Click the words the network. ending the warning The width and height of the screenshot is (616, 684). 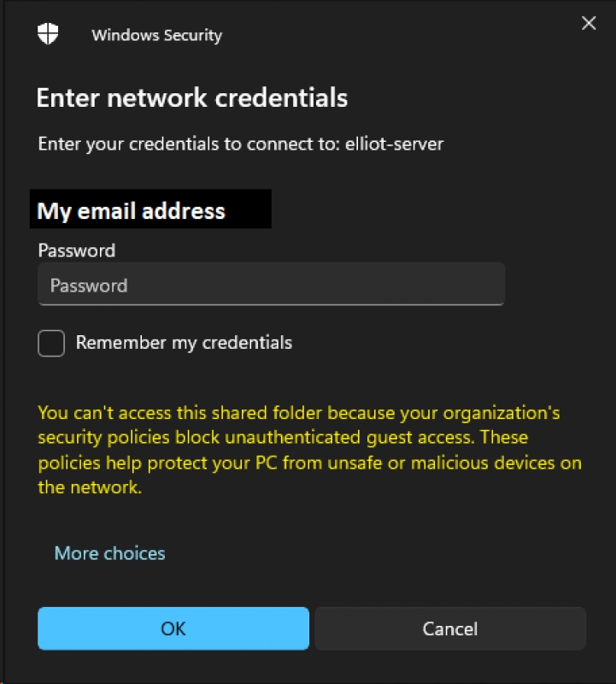point(90,487)
